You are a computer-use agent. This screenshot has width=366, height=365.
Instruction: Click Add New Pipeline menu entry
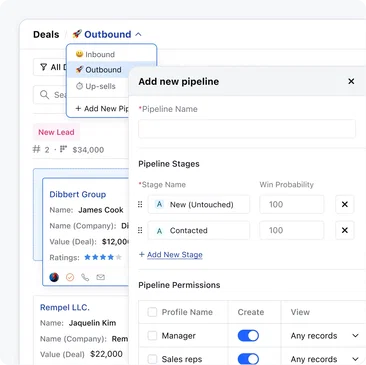click(102, 109)
